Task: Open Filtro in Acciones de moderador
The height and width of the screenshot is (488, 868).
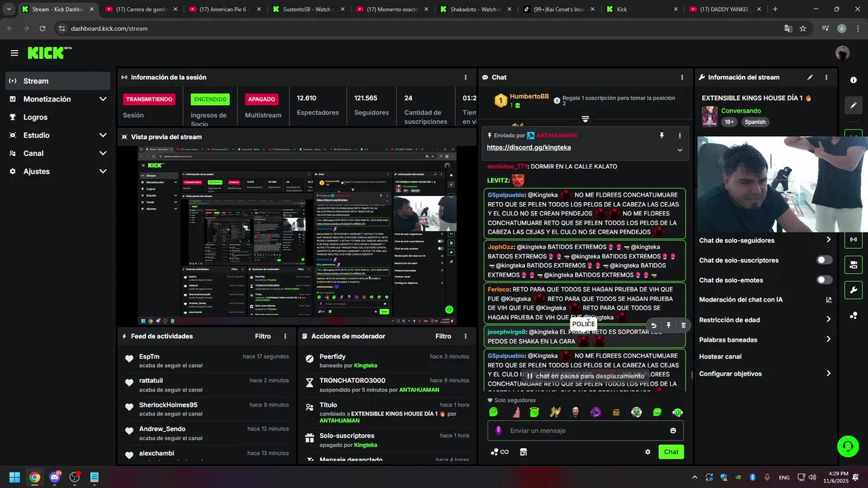Action: [443, 336]
